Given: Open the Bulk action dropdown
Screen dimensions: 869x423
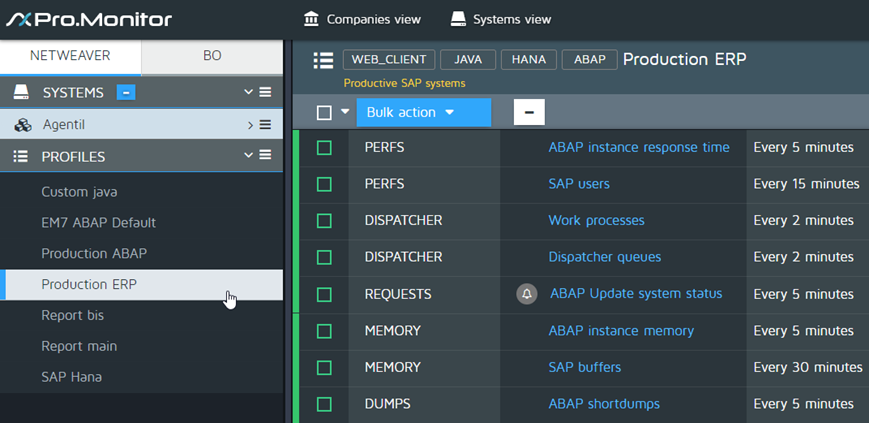Looking at the screenshot, I should tap(424, 113).
